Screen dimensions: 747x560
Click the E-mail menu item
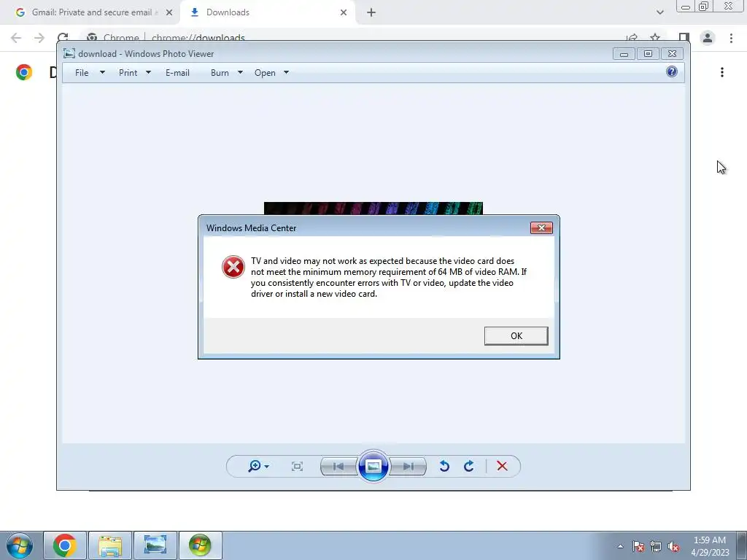pos(177,72)
